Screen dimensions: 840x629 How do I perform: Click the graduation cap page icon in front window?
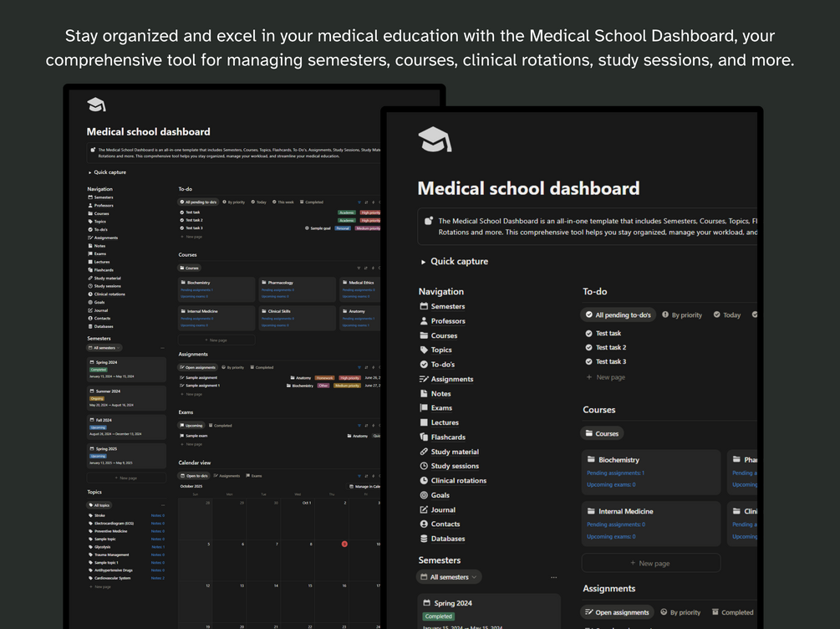click(435, 140)
